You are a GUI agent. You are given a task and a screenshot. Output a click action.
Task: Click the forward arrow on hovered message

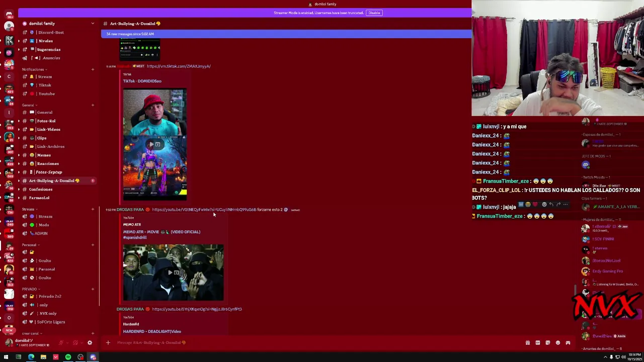(558, 205)
